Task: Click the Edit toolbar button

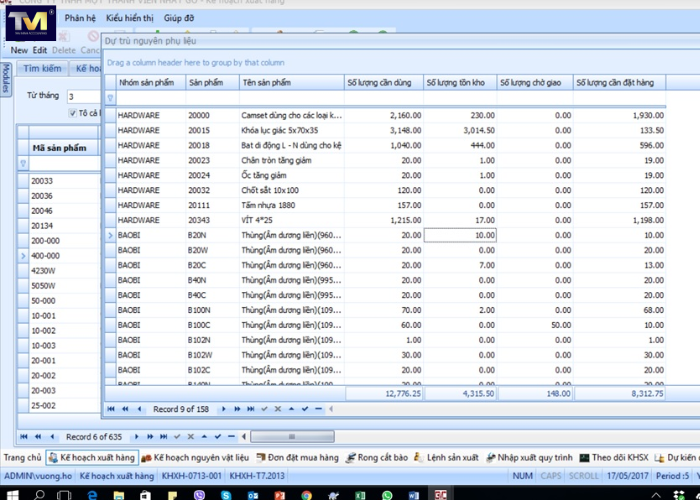Action: 40,50
